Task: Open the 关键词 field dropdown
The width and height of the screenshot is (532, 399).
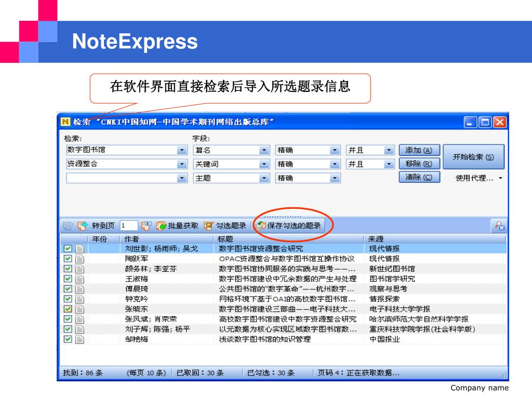Action: coord(264,164)
